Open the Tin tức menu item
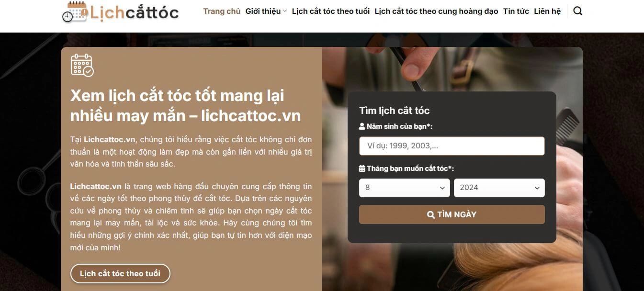644x291 pixels. [516, 11]
